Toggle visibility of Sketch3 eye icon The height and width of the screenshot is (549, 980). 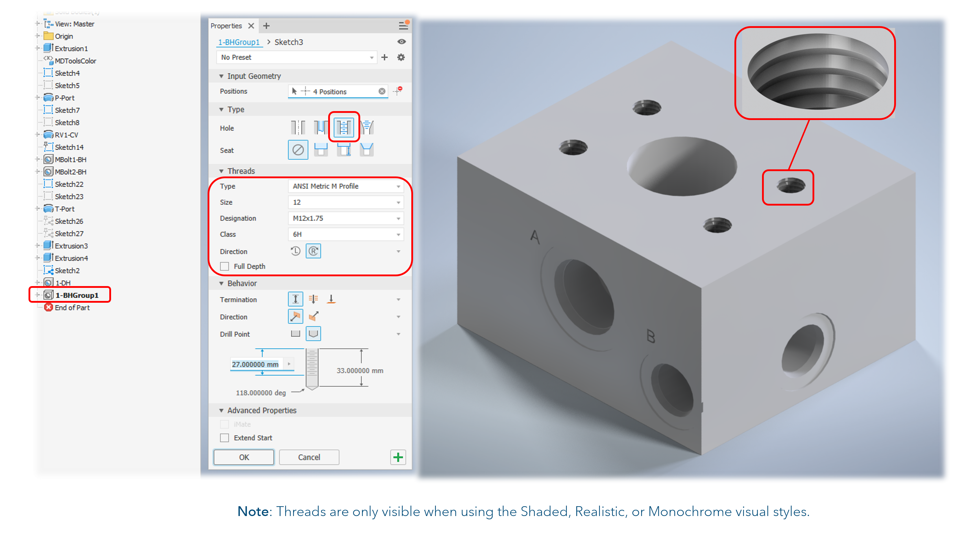(x=402, y=42)
